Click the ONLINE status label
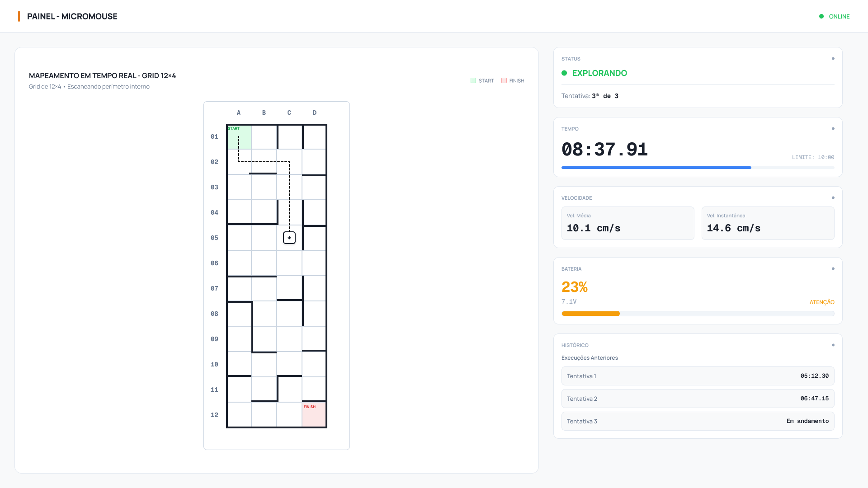This screenshot has height=488, width=868. coord(840,16)
